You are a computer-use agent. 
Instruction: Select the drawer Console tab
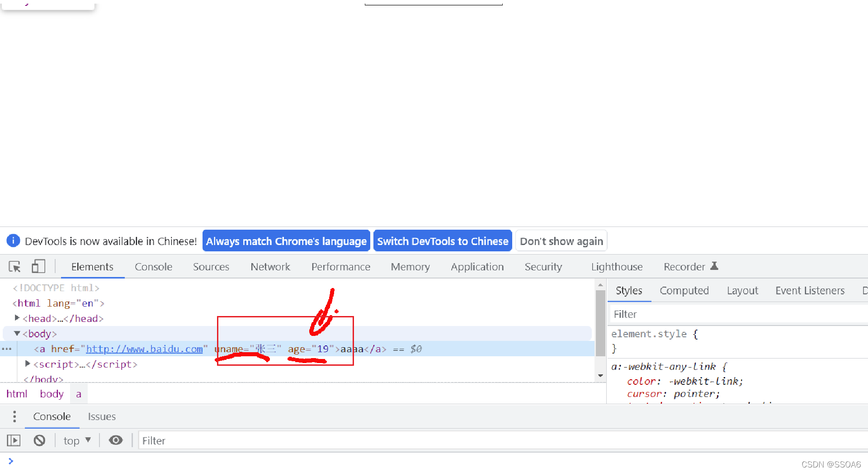[x=52, y=416]
